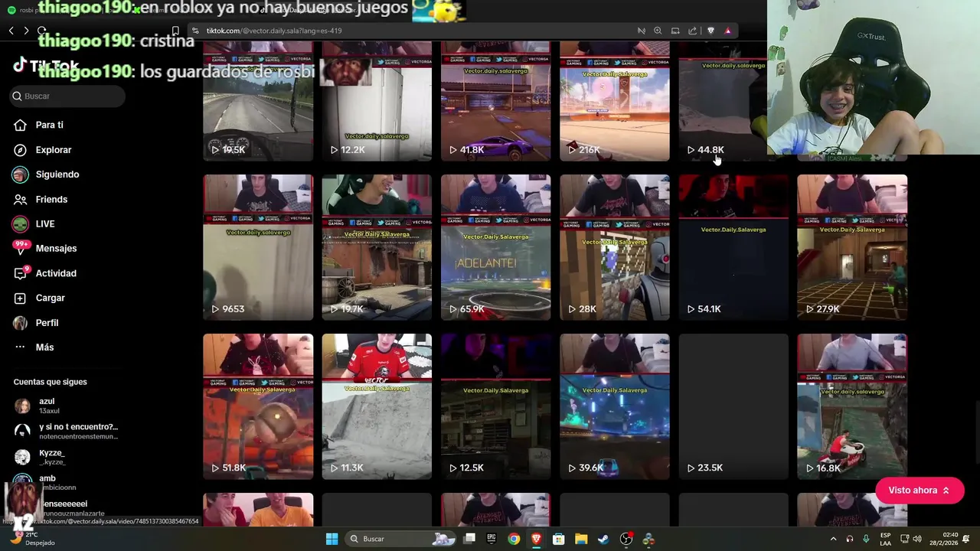Go back with the browser back arrow
The width and height of the screenshot is (980, 551).
click(11, 31)
